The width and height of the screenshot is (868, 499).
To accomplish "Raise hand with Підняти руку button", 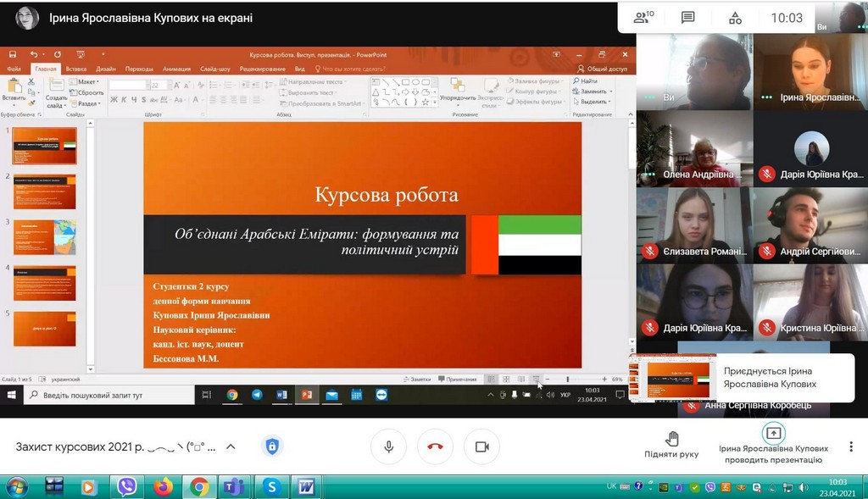I will pos(671,443).
